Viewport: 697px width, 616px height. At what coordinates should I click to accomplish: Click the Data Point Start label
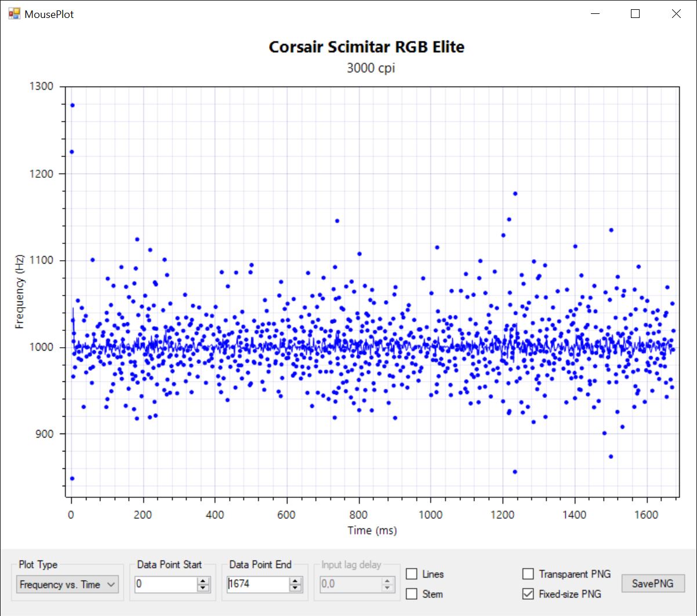pos(169,564)
